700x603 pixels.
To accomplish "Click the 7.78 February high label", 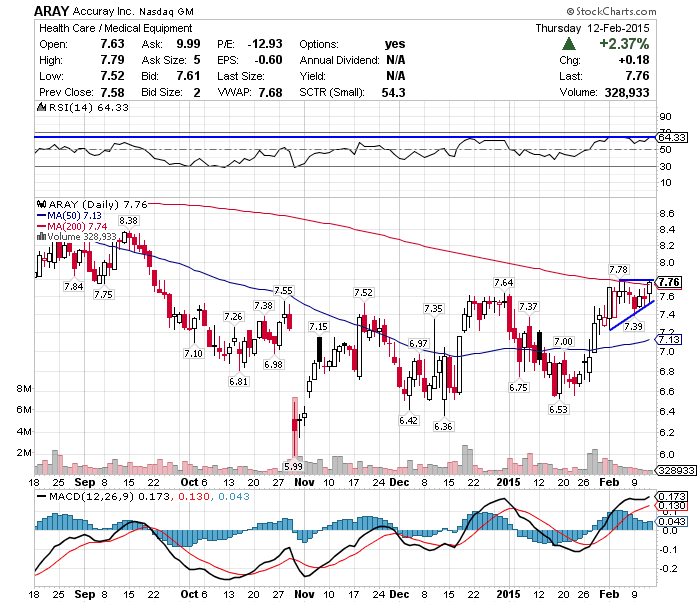I will tap(618, 269).
